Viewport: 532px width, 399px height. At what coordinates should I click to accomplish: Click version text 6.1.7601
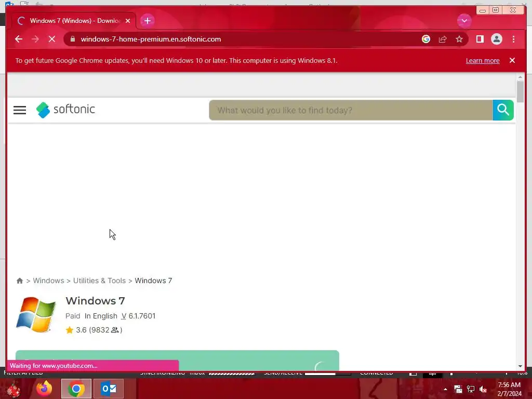click(142, 316)
